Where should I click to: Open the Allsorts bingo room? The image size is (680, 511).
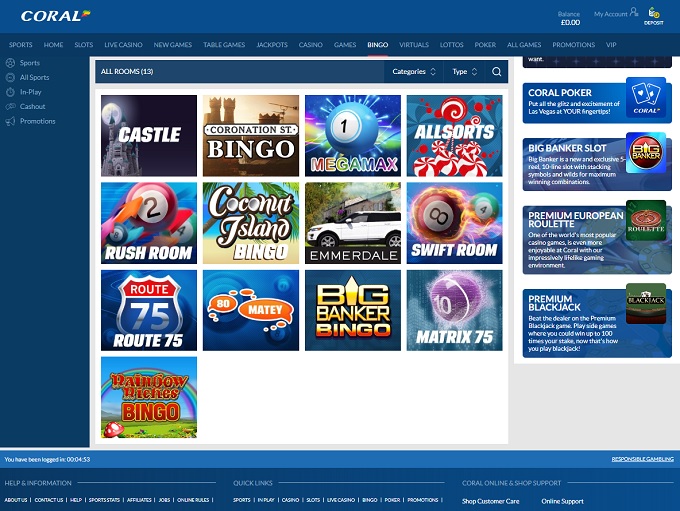tap(454, 136)
